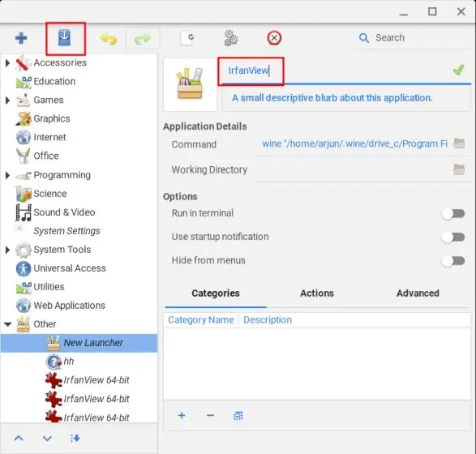Select the Education category
The image size is (476, 454).
click(54, 81)
